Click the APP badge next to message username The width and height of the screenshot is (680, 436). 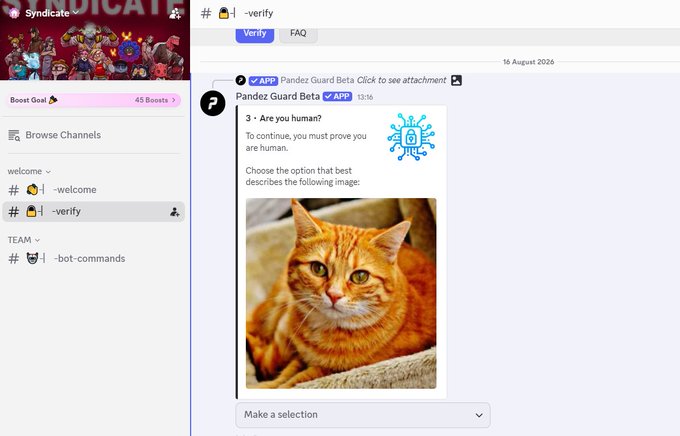[x=337, y=96]
